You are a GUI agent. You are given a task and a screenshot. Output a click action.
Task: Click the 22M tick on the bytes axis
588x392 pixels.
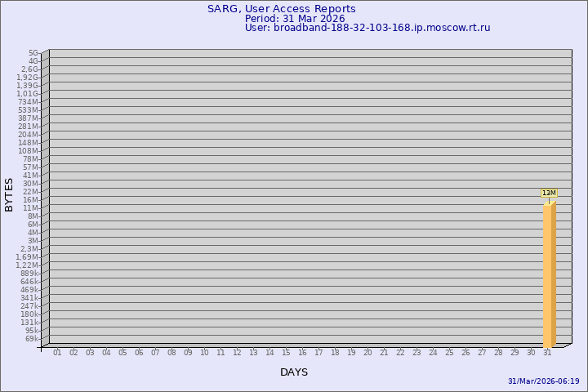point(30,192)
